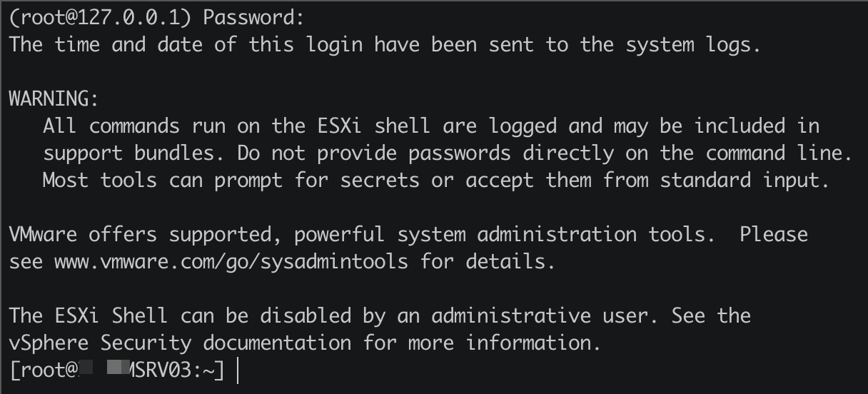Click the words ESXi Shell in last paragraph
The width and height of the screenshot is (868, 394).
coord(111,315)
